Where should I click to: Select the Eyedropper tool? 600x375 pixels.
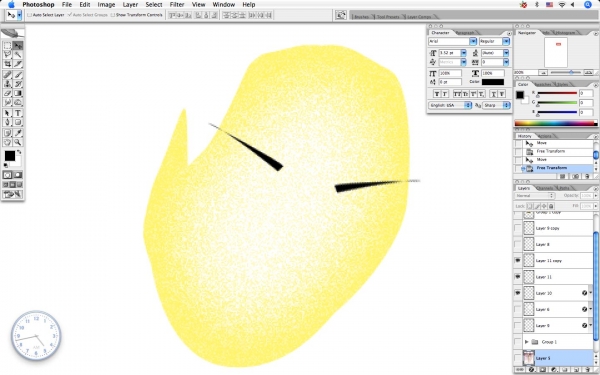pos(18,133)
